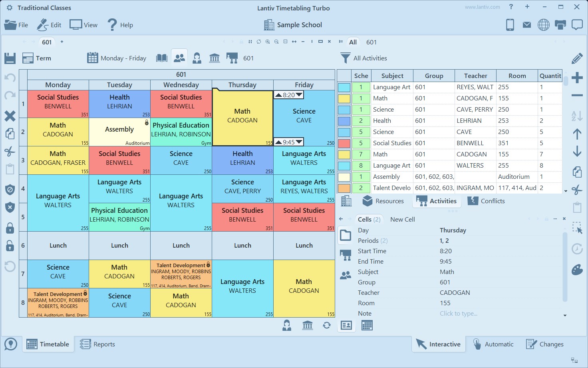Screen dimensions: 588x368
Task: Move activity up with arrow icon
Action: pos(577,134)
